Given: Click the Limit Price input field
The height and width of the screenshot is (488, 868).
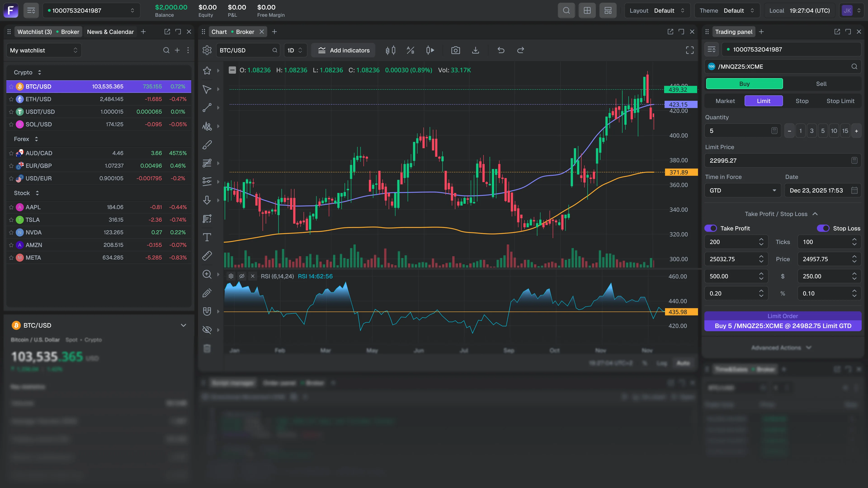Looking at the screenshot, I should click(778, 161).
